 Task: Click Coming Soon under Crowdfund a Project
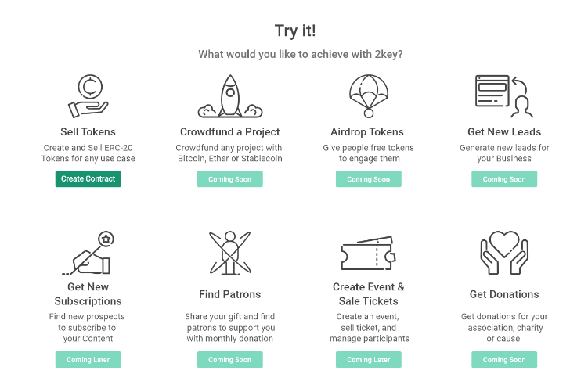pyautogui.click(x=230, y=179)
